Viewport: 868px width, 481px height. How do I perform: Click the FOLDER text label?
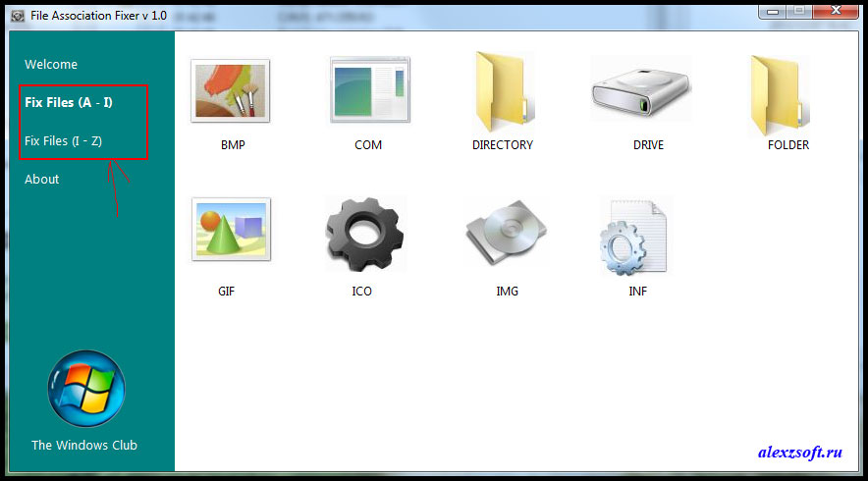click(788, 145)
